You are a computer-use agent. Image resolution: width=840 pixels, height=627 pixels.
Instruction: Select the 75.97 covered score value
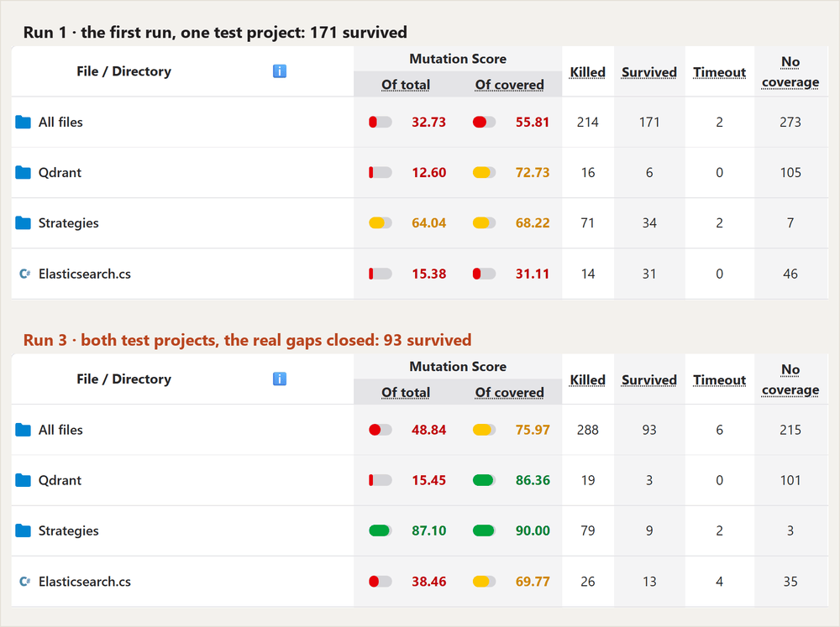[x=533, y=430]
